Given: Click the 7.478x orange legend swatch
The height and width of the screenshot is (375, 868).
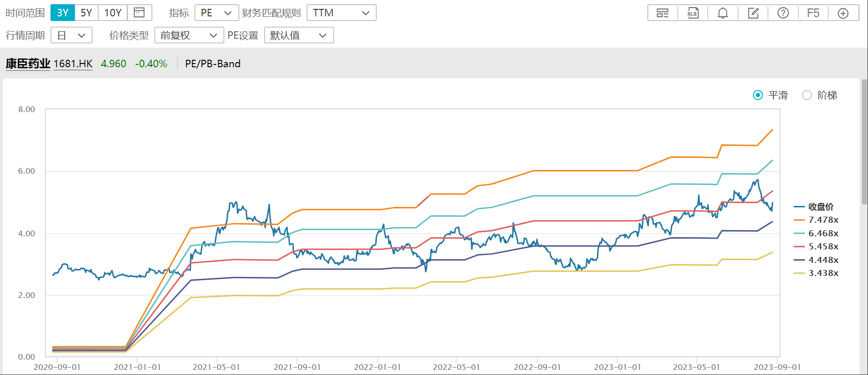Looking at the screenshot, I should pos(799,220).
